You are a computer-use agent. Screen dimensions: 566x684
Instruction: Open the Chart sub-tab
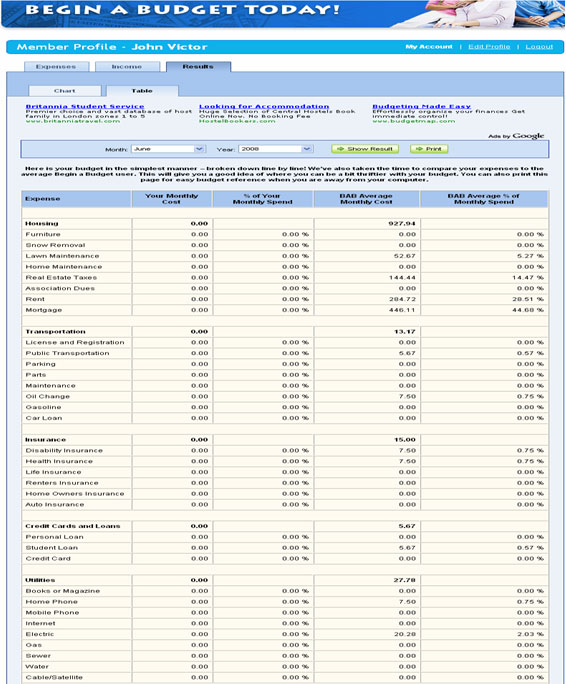(x=65, y=91)
